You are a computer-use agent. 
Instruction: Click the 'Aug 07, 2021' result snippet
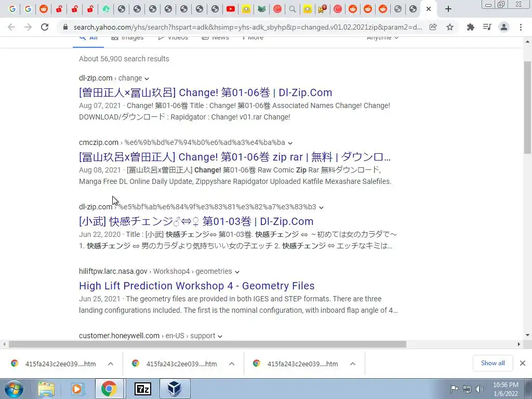[x=234, y=111]
